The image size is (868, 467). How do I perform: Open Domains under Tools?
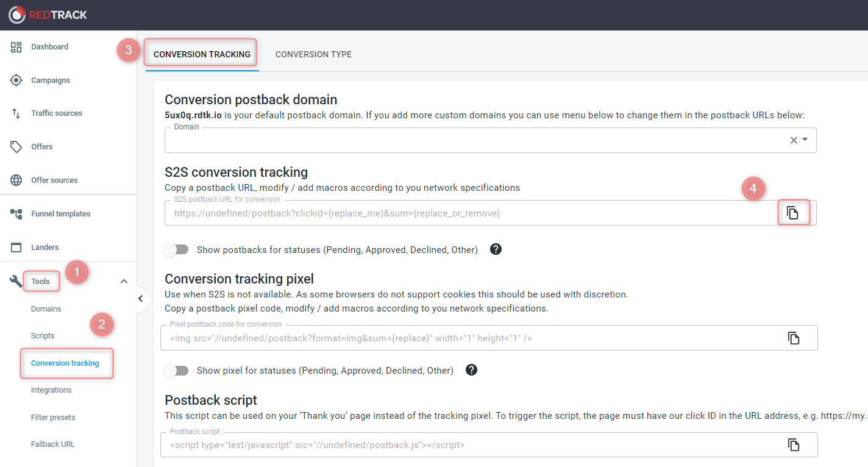pyautogui.click(x=46, y=309)
